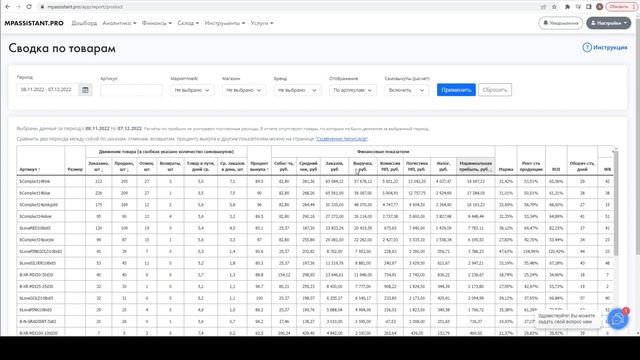Open the Самовыкупы dropdown set to Включить

tap(406, 90)
